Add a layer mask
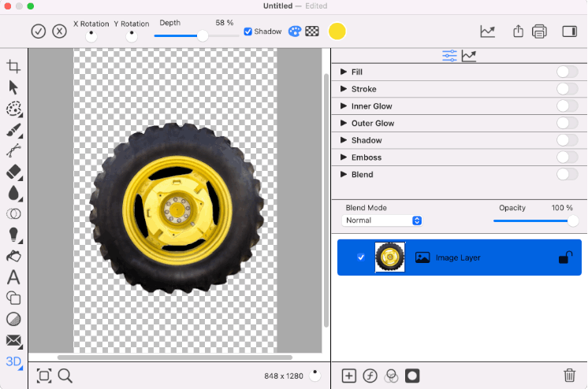The height and width of the screenshot is (389, 588). point(412,376)
